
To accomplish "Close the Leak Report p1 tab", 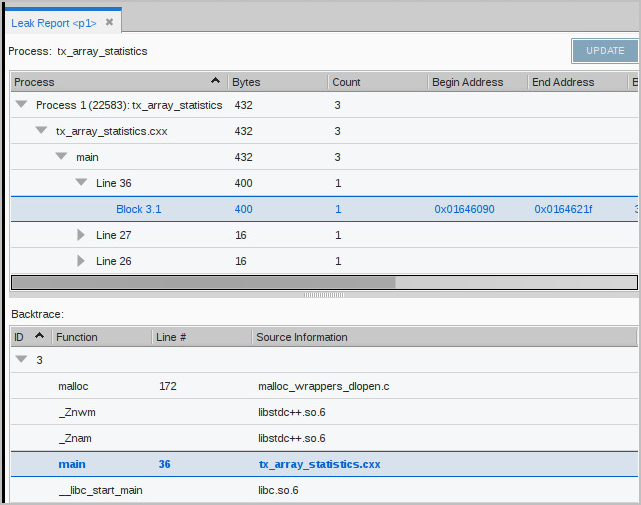I will click(x=109, y=22).
